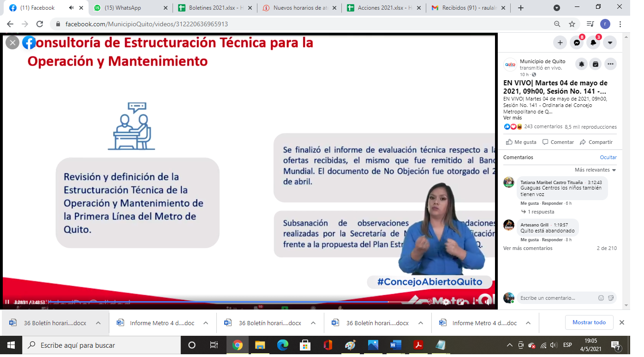Image resolution: width=644 pixels, height=357 pixels.
Task: Open the system volume control
Action: coord(554,345)
